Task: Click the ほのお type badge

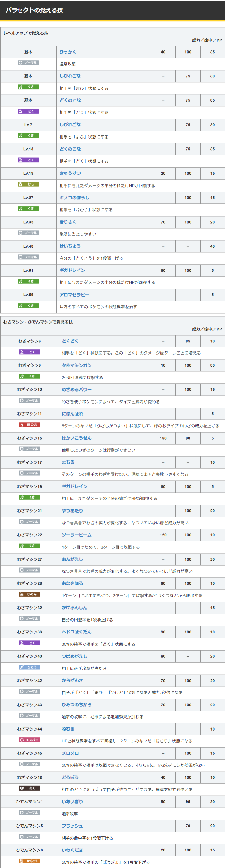Action: (29, 425)
